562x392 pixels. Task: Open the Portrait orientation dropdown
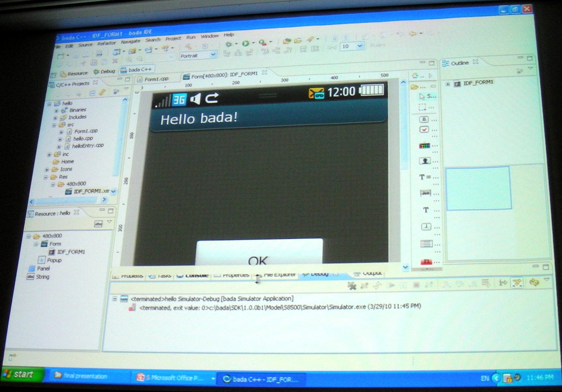click(198, 55)
